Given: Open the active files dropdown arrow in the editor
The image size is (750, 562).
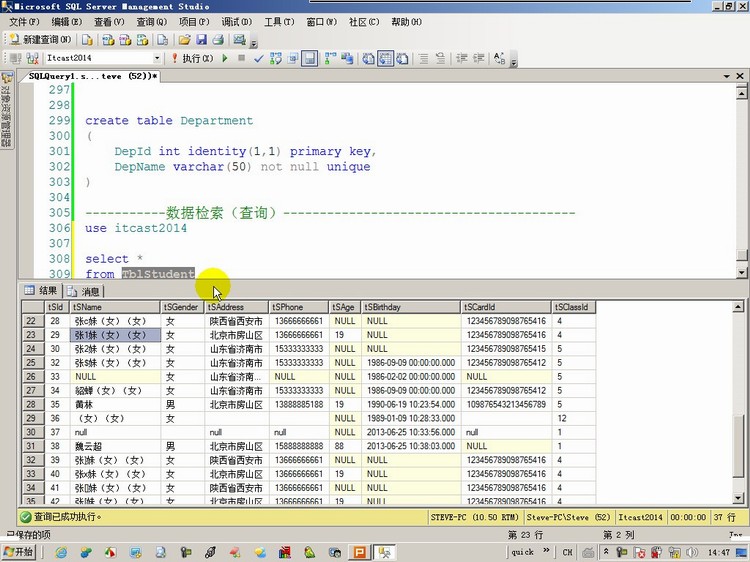Looking at the screenshot, I should [727, 76].
